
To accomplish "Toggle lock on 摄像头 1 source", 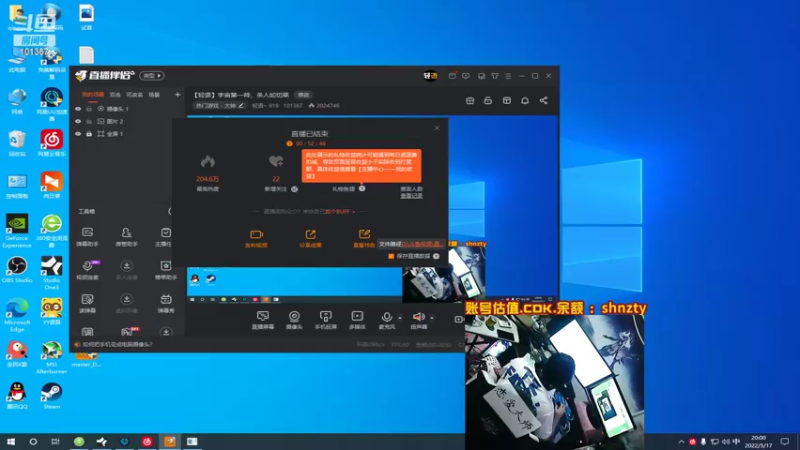I will [x=89, y=109].
